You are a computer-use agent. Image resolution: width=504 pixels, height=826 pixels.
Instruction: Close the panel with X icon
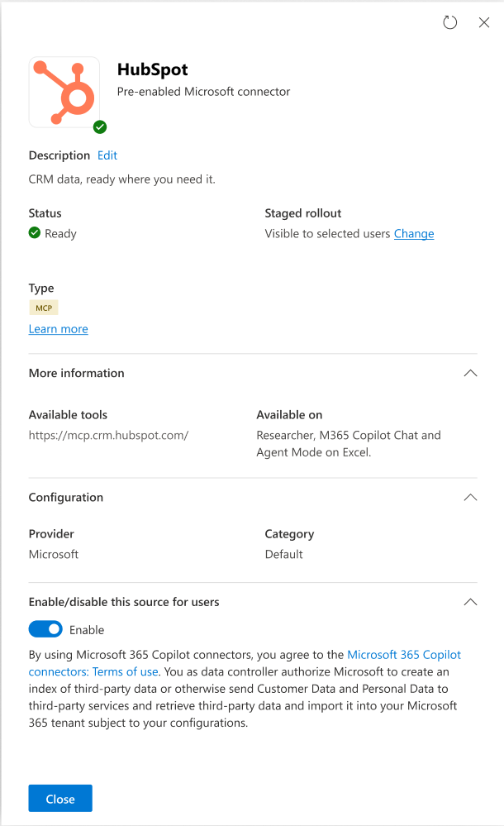[484, 23]
